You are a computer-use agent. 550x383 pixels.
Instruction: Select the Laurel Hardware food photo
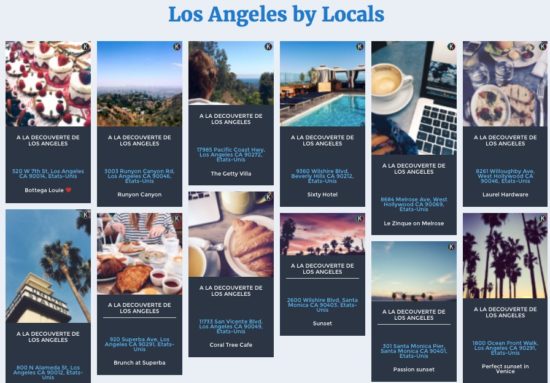coord(505,84)
